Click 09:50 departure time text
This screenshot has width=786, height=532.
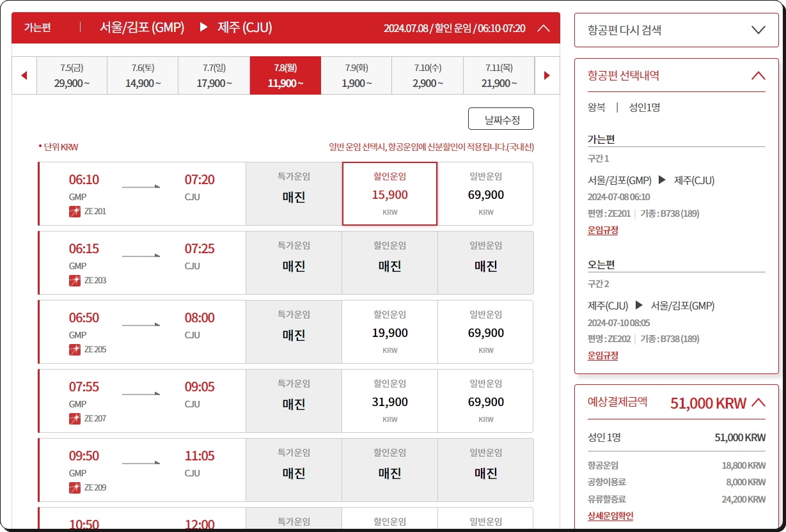[x=84, y=456]
